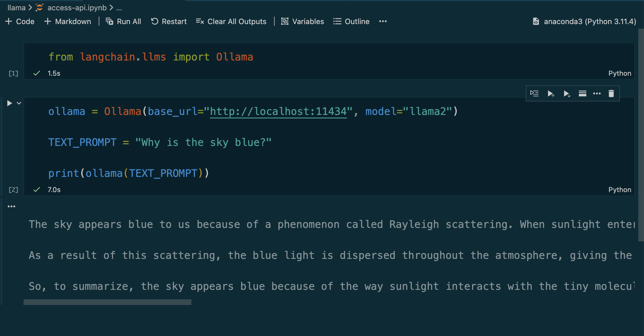The height and width of the screenshot is (336, 644).
Task: Execute above cells icon in cell toolbar
Action: tap(550, 93)
